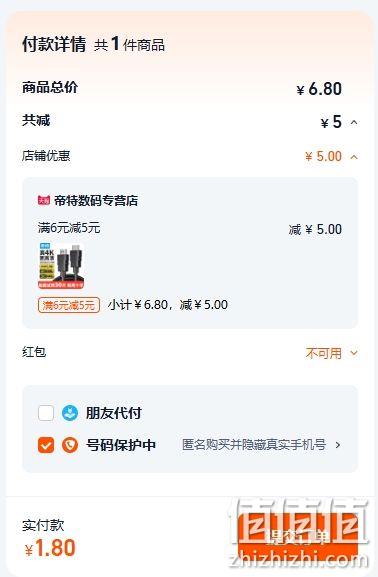This screenshot has height=577, width=378.
Task: Click the orange phone protection shield icon
Action: click(70, 445)
